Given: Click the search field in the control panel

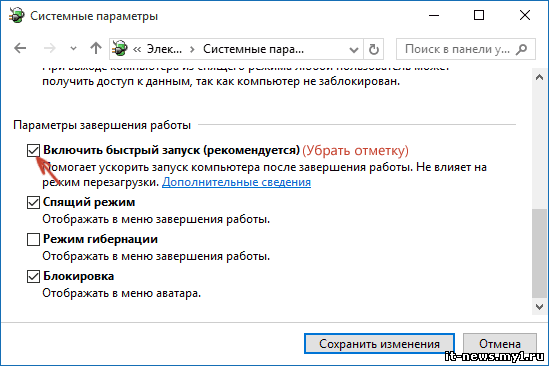Looking at the screenshot, I should (466, 49).
